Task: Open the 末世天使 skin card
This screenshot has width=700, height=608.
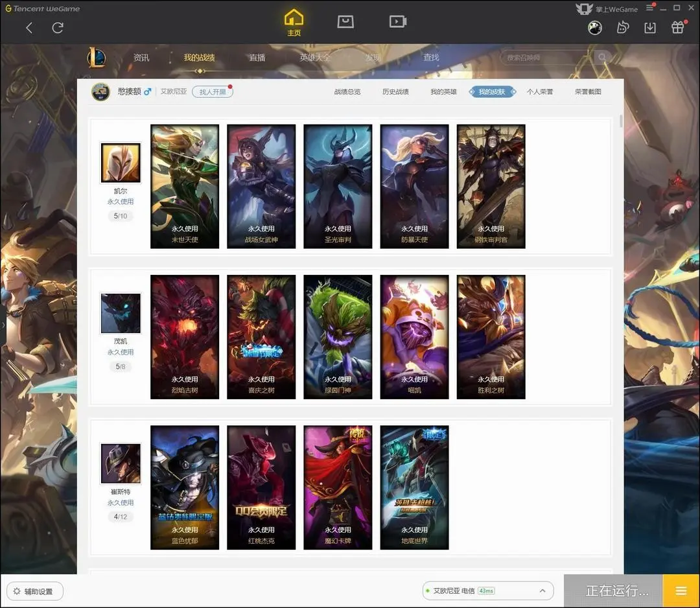Action: tap(185, 187)
